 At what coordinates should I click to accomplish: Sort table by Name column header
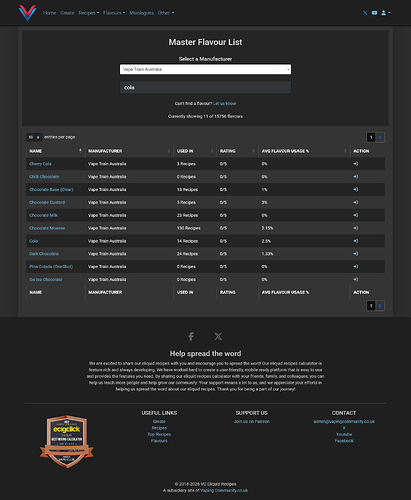click(55, 151)
